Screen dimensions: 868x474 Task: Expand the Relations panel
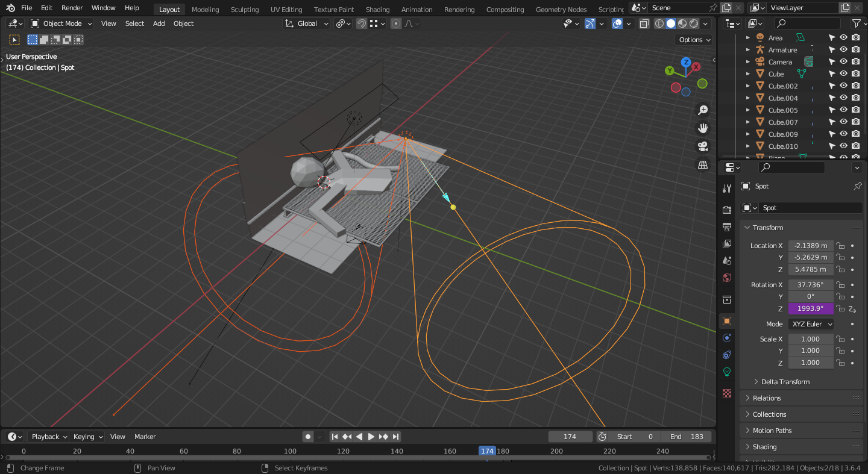pyautogui.click(x=801, y=398)
